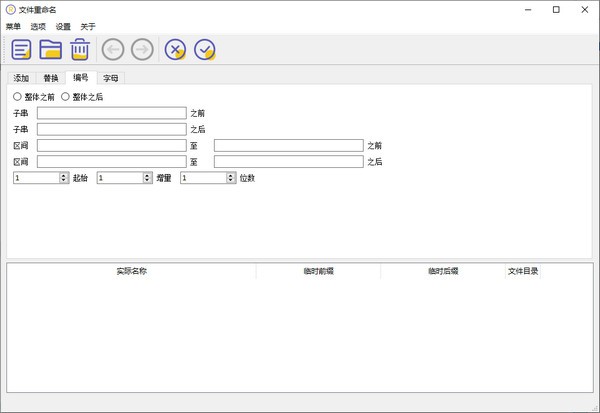The width and height of the screenshot is (600, 413).
Task: Close the 文件重命名 window
Action: click(x=585, y=10)
